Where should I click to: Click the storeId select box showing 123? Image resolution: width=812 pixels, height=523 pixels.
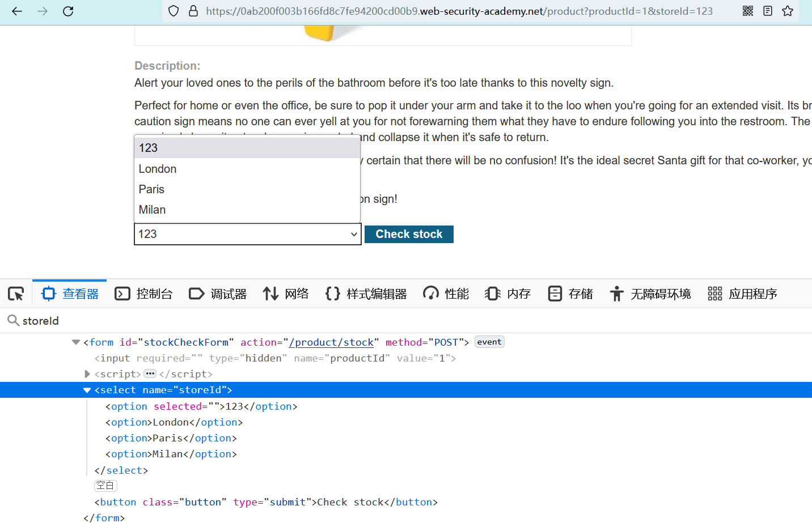[x=247, y=234]
